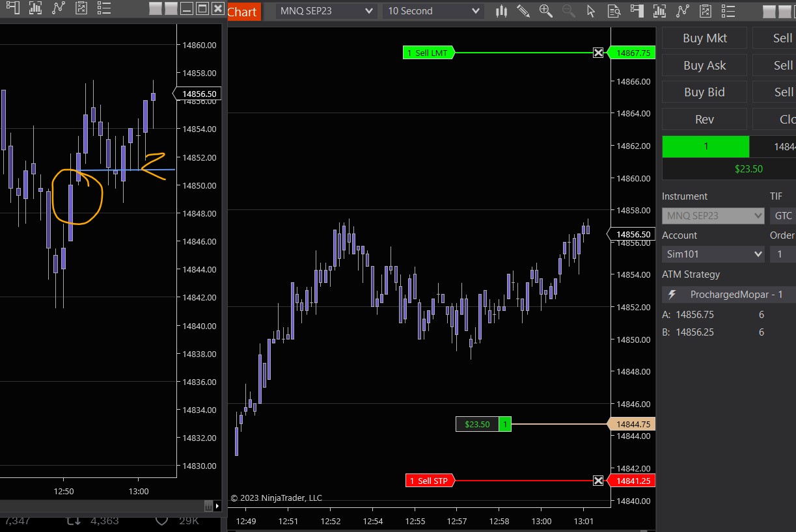
Task: Toggle Chart Trader icon in right chart toolbar
Action: [637, 10]
